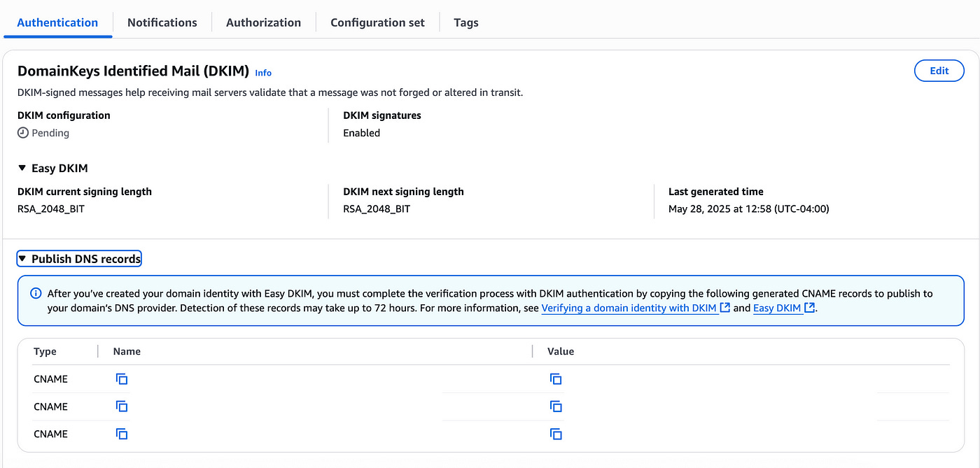Collapse the Easy DKIM section
The width and height of the screenshot is (980, 468).
52,169
